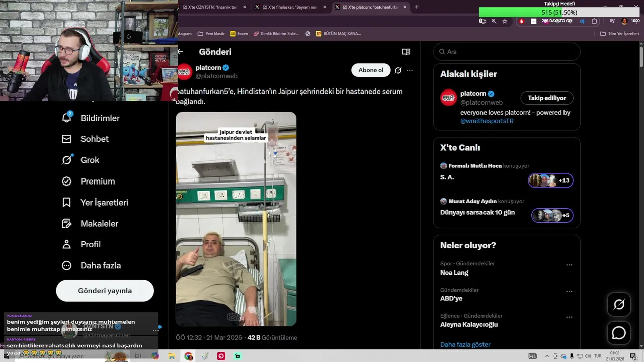Open BÜTÜN MAÇ KANA... bookmark
This screenshot has height=362, width=644.
click(x=338, y=34)
